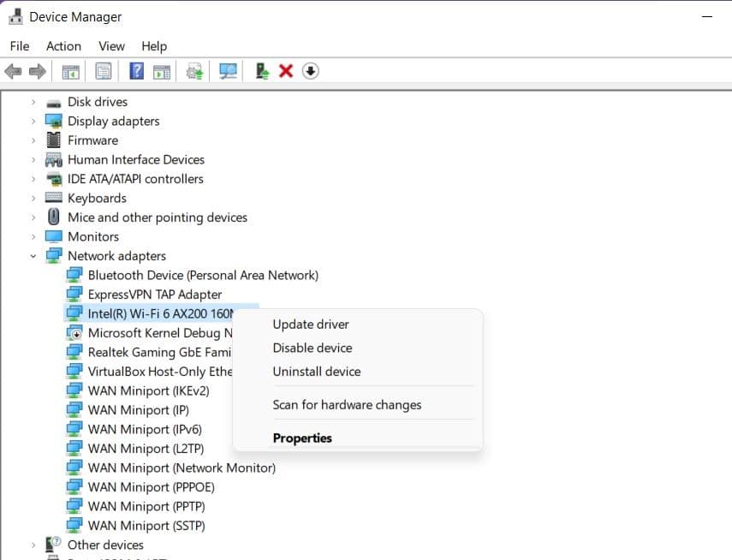Expand the Disk drives node
732x560 pixels.
tap(33, 102)
